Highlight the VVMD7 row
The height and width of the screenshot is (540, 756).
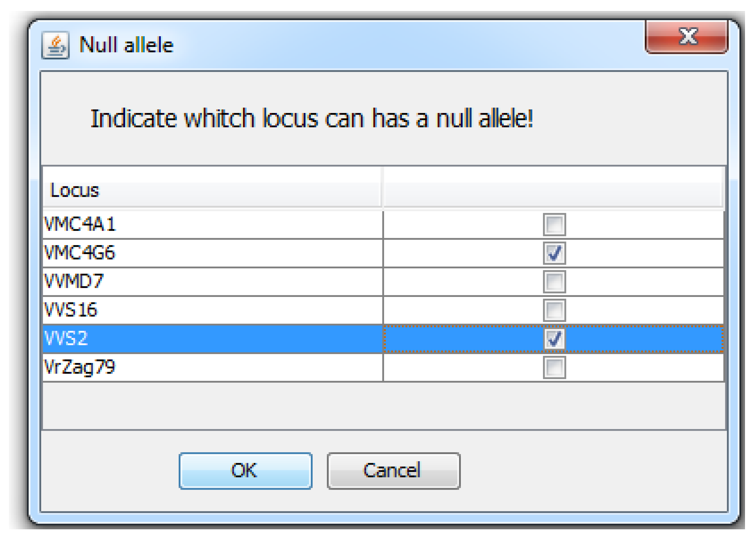coord(213,282)
